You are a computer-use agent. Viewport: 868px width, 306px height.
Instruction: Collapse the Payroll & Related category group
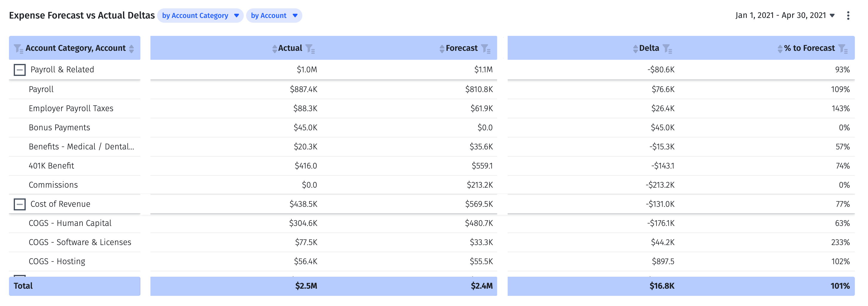click(x=19, y=69)
